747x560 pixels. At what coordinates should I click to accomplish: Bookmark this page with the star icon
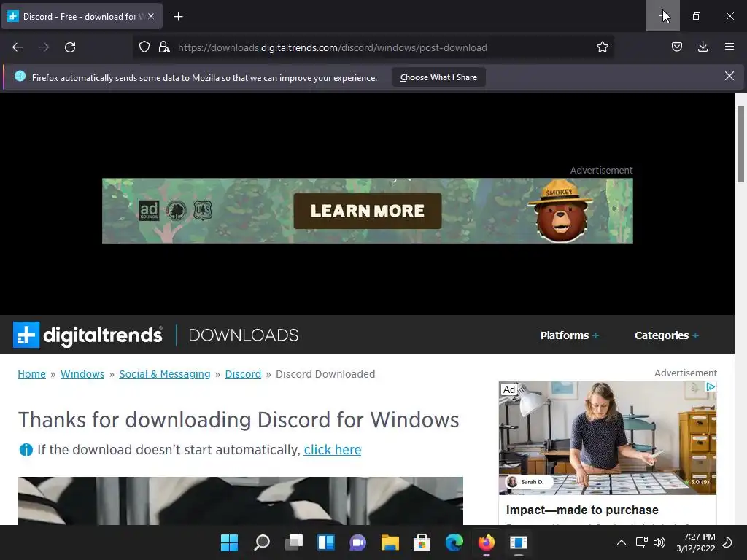click(x=602, y=47)
